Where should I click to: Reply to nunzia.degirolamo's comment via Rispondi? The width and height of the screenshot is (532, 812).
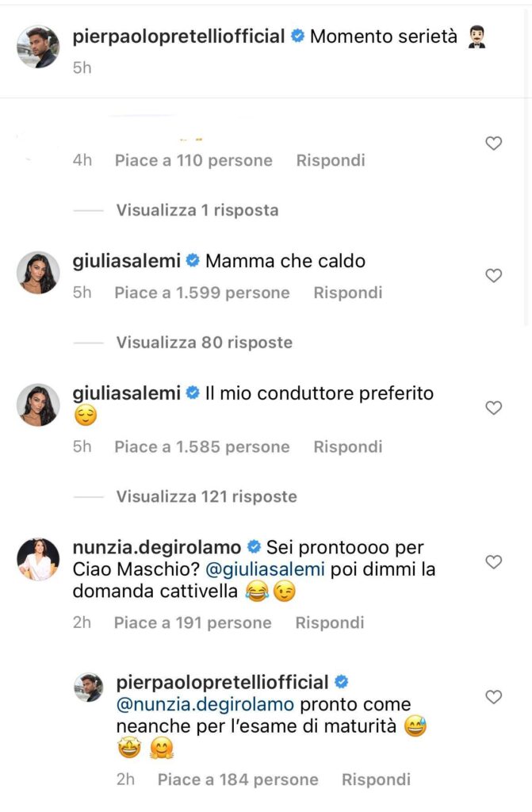(x=330, y=622)
